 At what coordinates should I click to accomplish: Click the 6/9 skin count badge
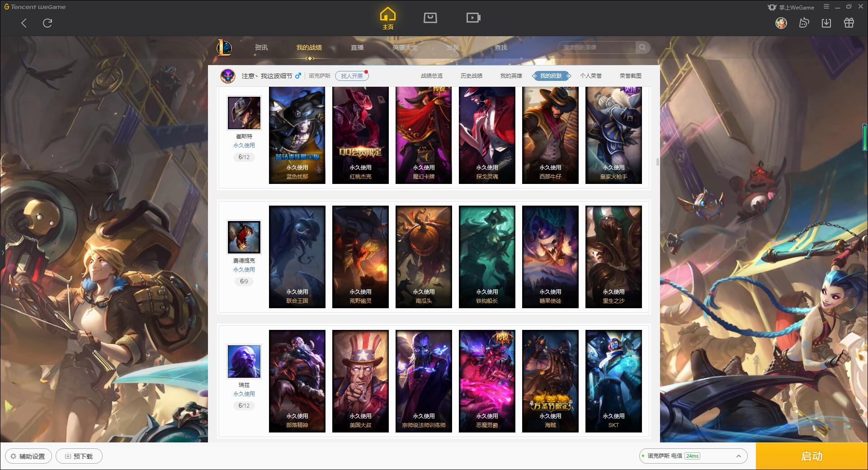[x=244, y=281]
